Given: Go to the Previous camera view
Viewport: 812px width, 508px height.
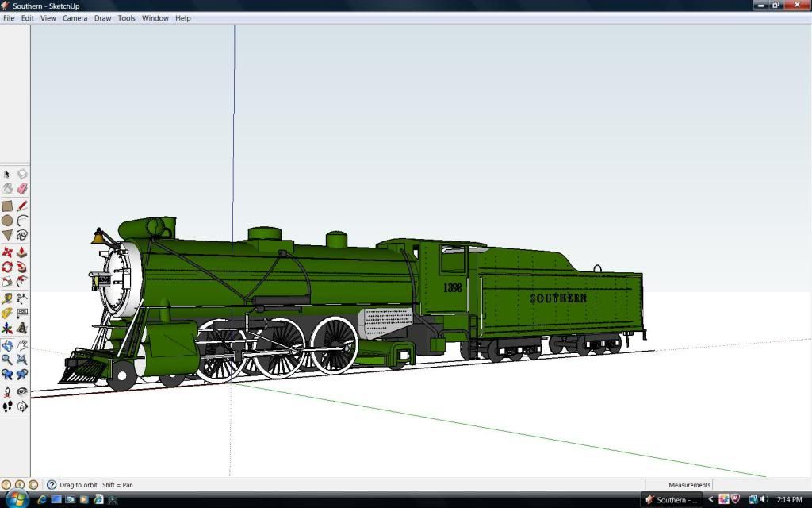Looking at the screenshot, I should (6, 375).
